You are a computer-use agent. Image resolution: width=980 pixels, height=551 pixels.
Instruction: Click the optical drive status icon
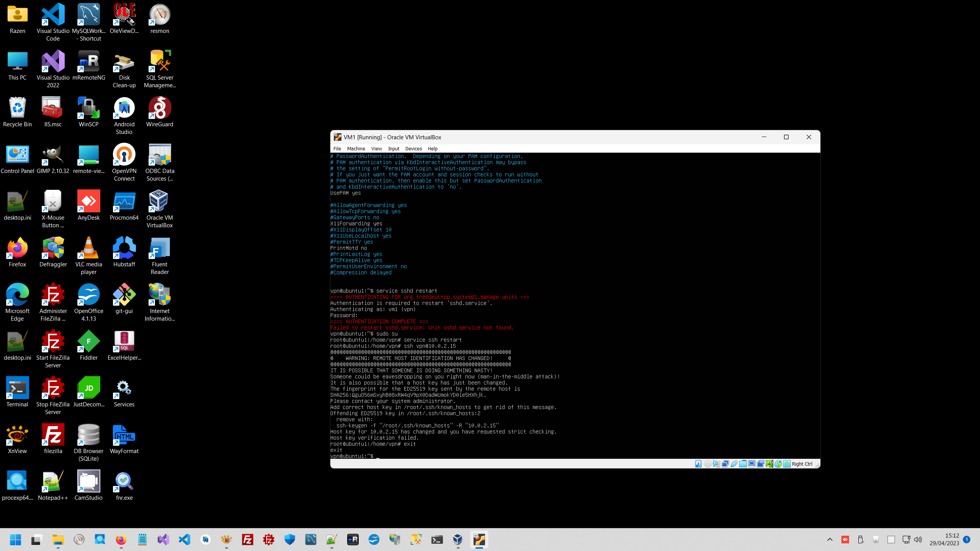point(707,464)
